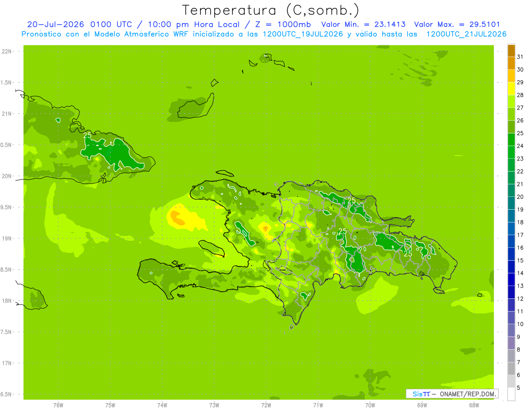Click the longitude axis label "73W"

214,405
